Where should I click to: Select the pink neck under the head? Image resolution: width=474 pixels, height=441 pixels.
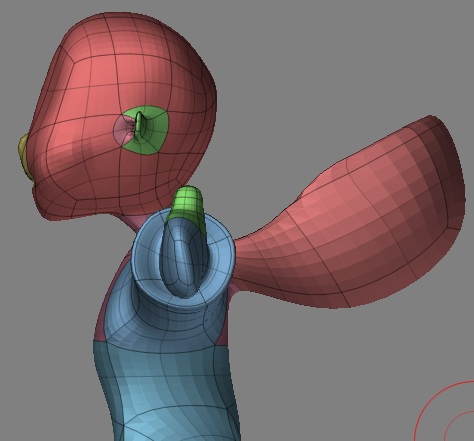click(x=133, y=222)
